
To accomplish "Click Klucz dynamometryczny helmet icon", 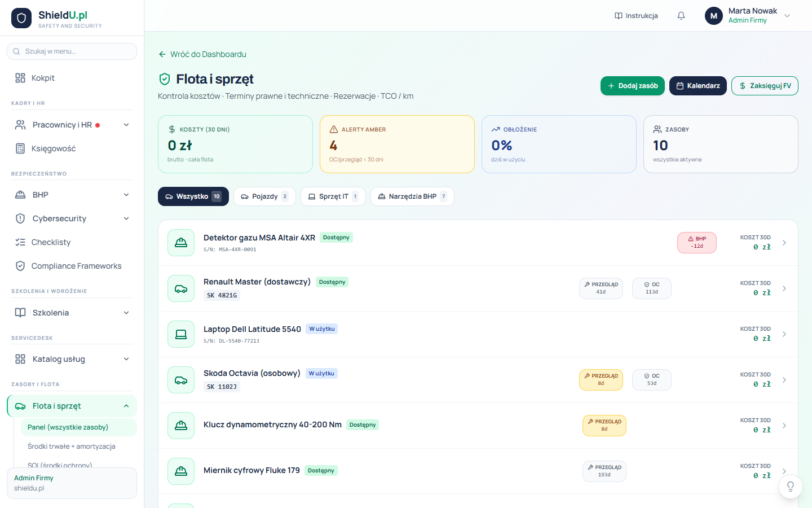I will tap(181, 426).
